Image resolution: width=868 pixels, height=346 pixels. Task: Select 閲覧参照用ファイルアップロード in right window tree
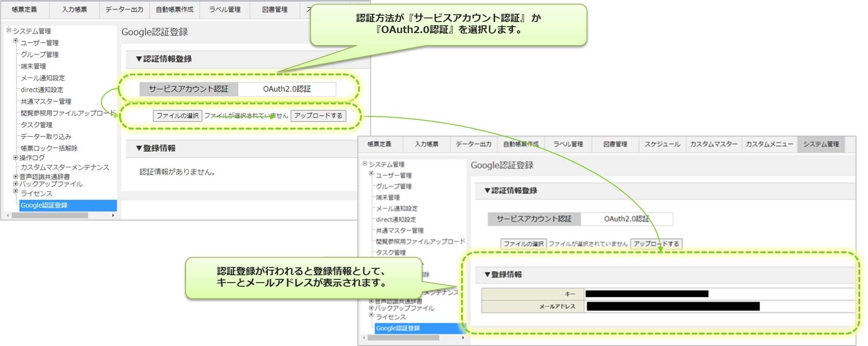420,242
